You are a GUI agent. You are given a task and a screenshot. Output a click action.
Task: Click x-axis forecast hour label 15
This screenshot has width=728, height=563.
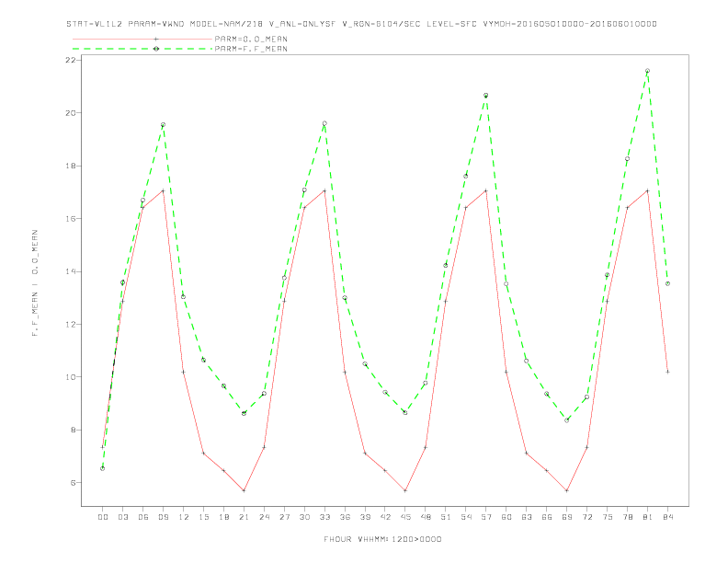[203, 517]
